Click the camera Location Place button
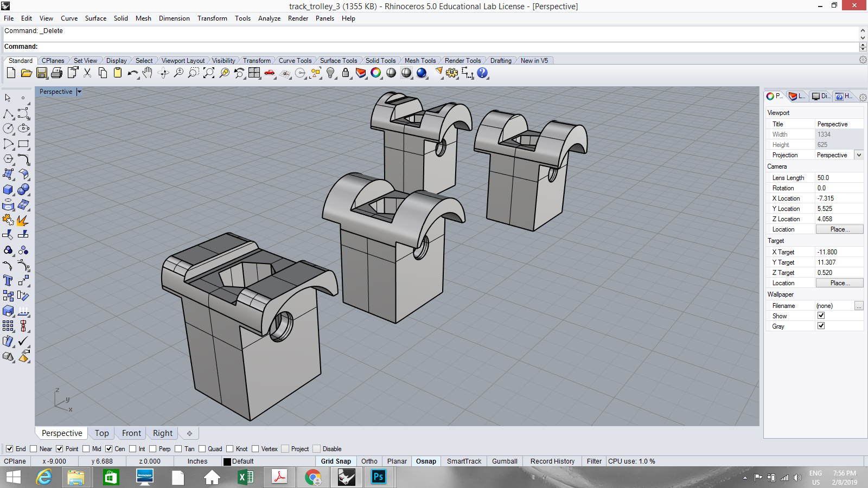 pyautogui.click(x=839, y=229)
